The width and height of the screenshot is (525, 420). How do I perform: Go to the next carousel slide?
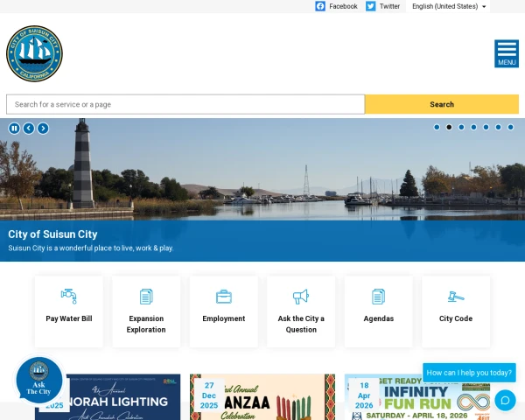click(x=43, y=128)
